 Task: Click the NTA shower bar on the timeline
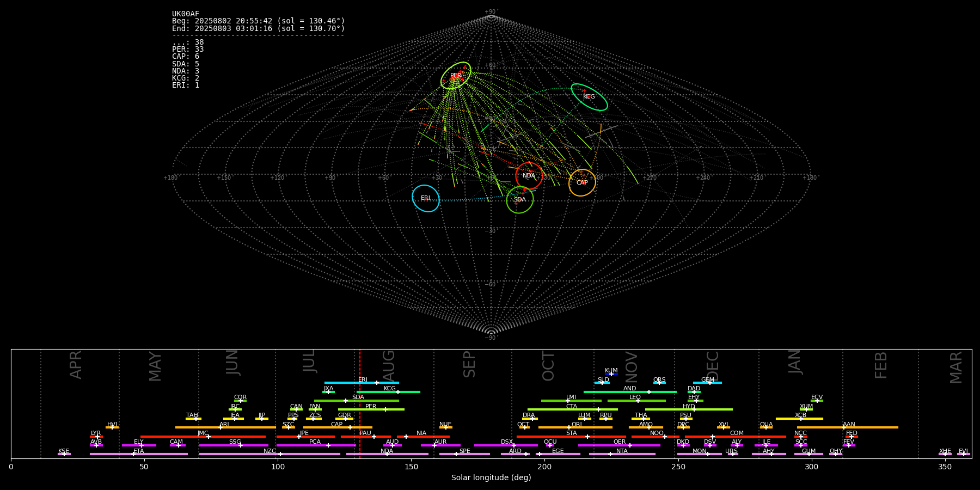pos(622,454)
